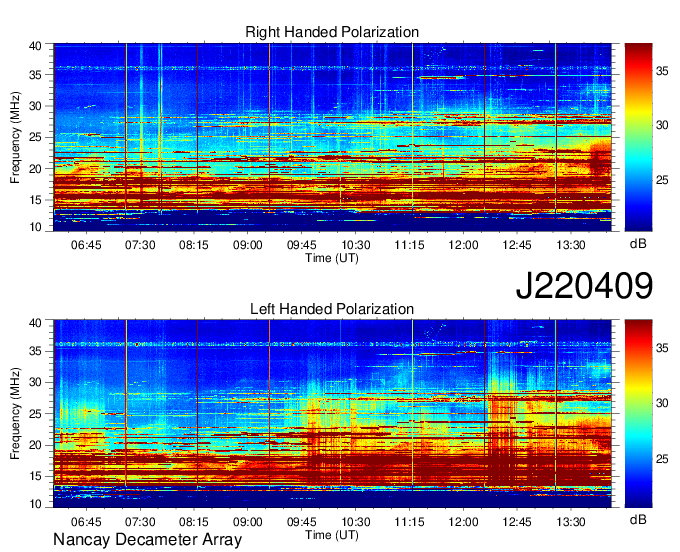680x552 pixels.
Task: Click the "Nancay Decameter Array" caption
Action: (147, 540)
